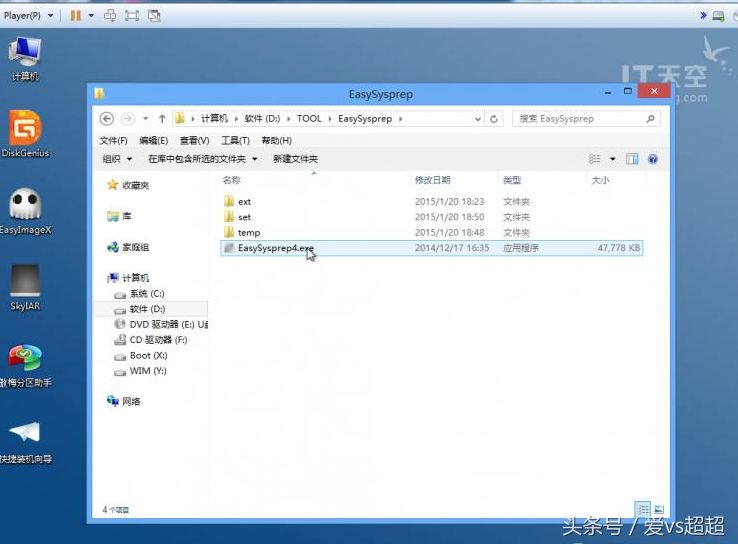The width and height of the screenshot is (738, 544).
Task: Click 新建文件夹 button
Action: (296, 159)
